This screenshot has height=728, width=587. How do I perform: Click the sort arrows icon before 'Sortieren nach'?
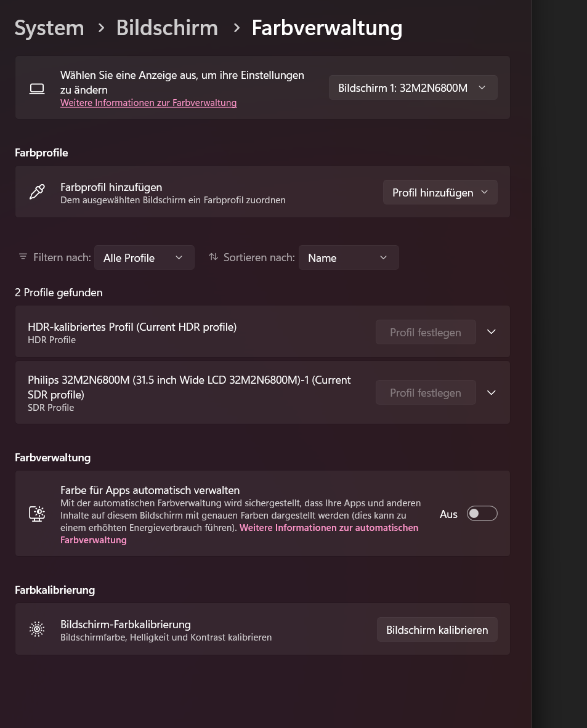tap(213, 257)
